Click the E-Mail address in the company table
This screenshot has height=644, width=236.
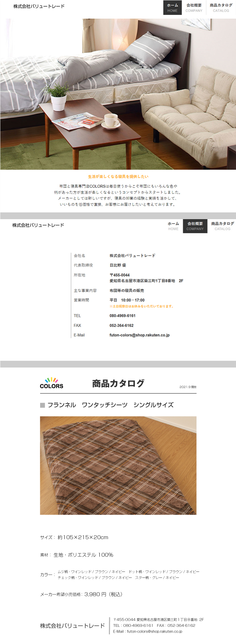(139, 335)
